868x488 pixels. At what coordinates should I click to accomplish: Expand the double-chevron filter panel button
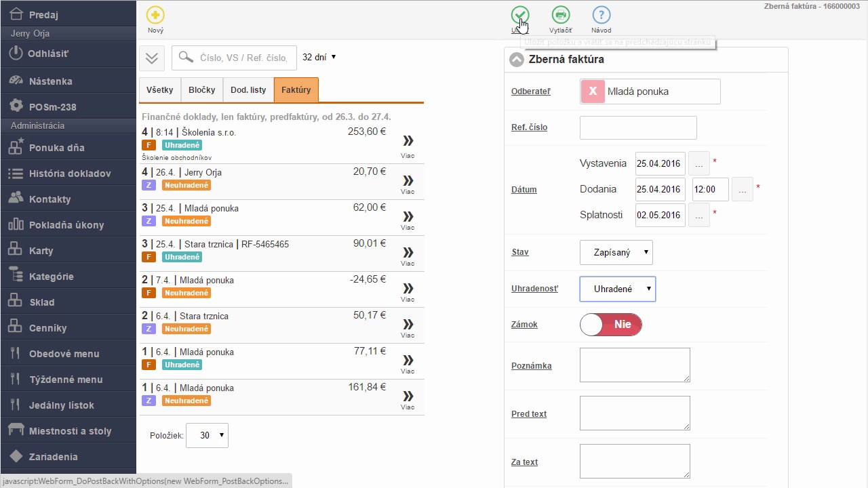click(x=152, y=58)
